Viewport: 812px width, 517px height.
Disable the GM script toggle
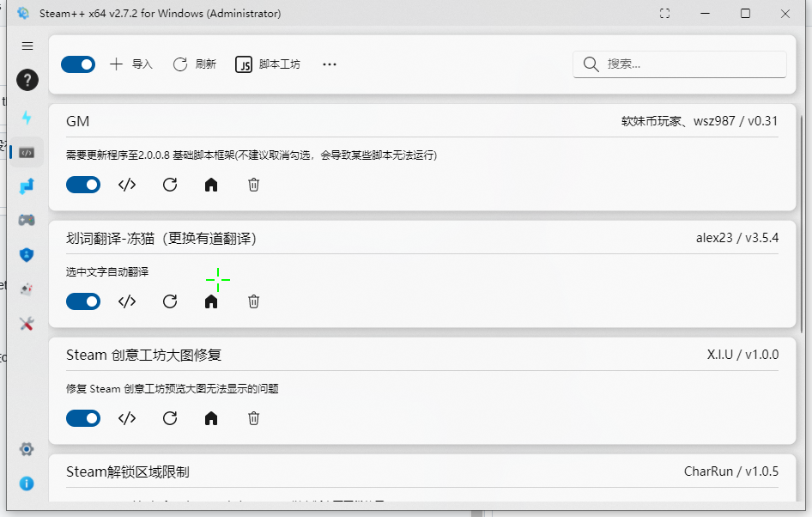pyautogui.click(x=83, y=185)
